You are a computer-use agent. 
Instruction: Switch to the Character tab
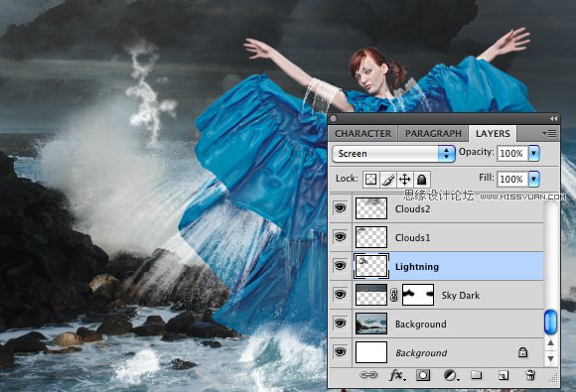[x=362, y=134]
